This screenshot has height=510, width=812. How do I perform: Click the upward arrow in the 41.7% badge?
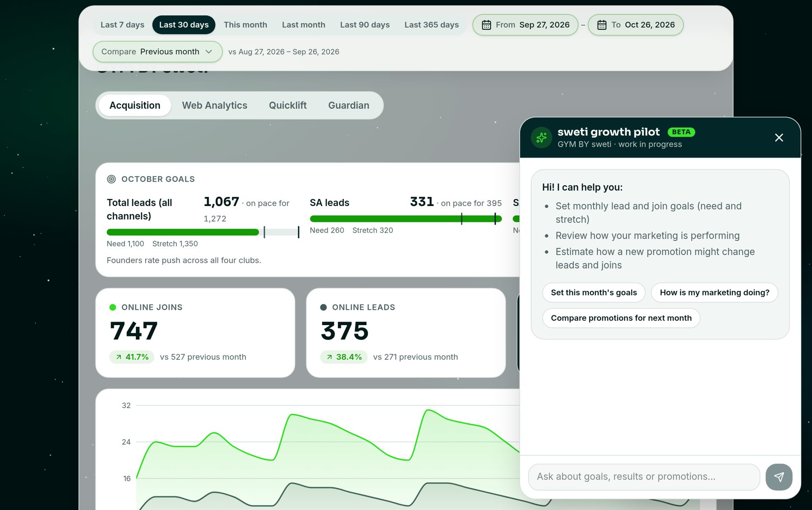coord(119,357)
